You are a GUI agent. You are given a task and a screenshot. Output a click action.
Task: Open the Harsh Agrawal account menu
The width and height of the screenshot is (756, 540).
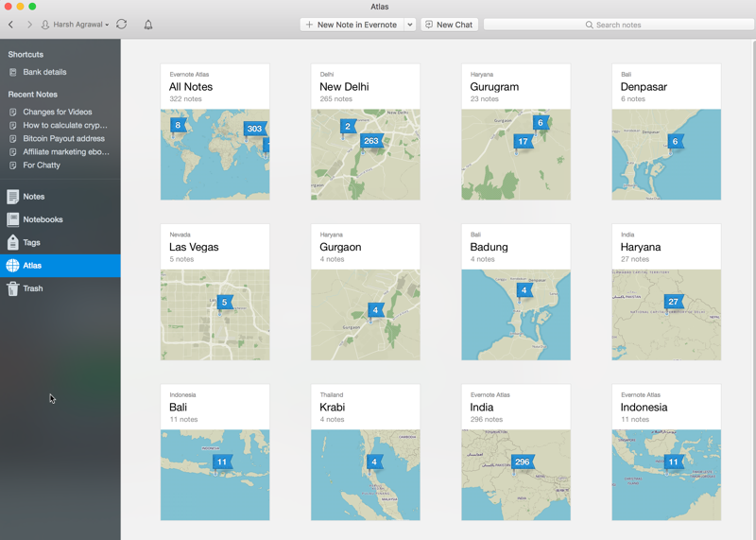pyautogui.click(x=76, y=25)
